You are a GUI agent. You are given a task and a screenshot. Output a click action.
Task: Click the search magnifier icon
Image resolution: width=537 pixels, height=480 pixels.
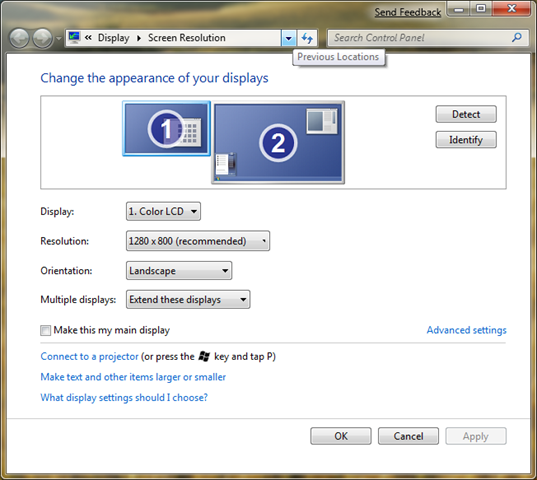click(x=517, y=37)
